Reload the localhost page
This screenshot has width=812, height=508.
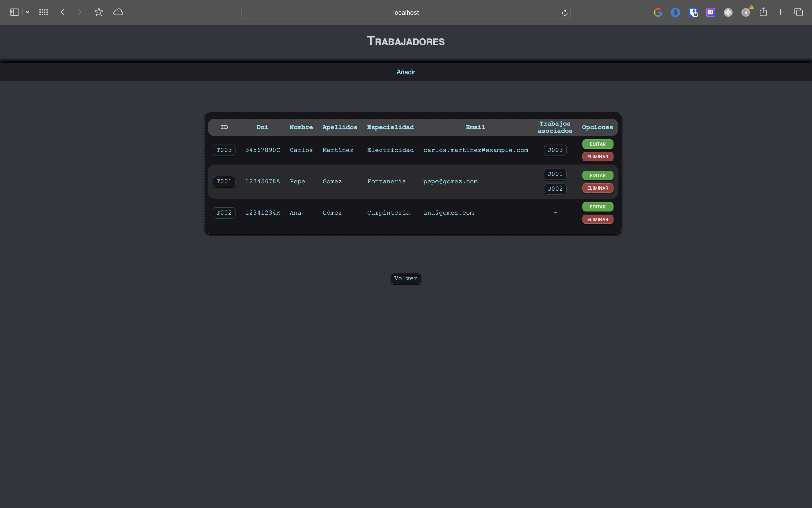pos(564,12)
